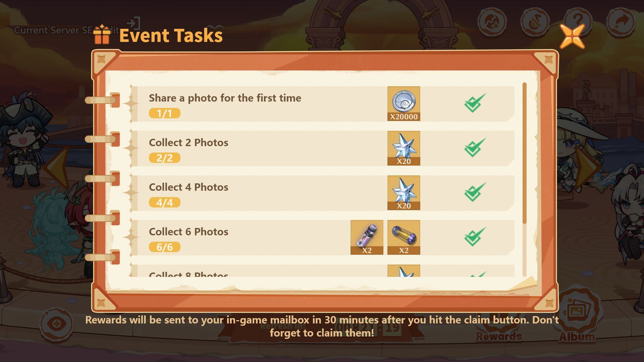Close the Event Tasks panel
The height and width of the screenshot is (362, 644).
click(572, 36)
